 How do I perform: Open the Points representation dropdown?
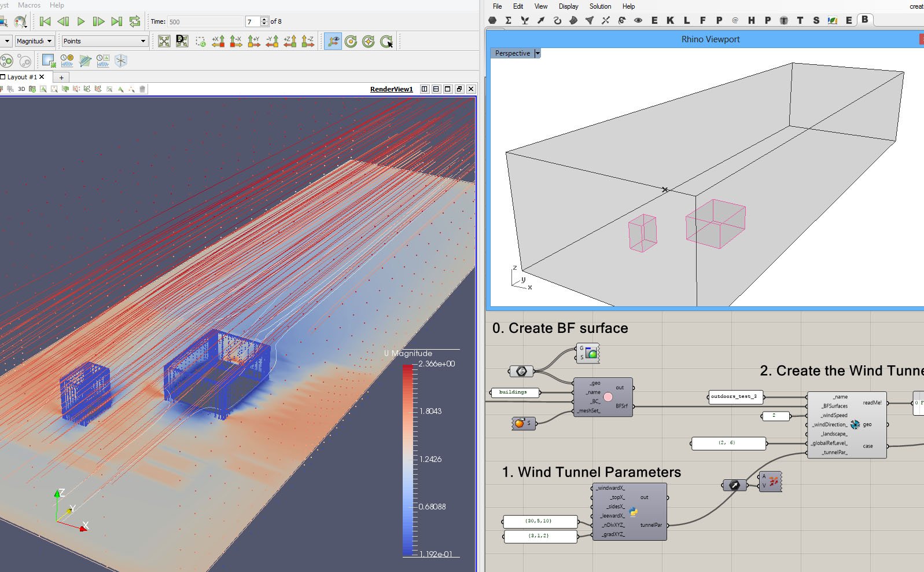coord(105,41)
